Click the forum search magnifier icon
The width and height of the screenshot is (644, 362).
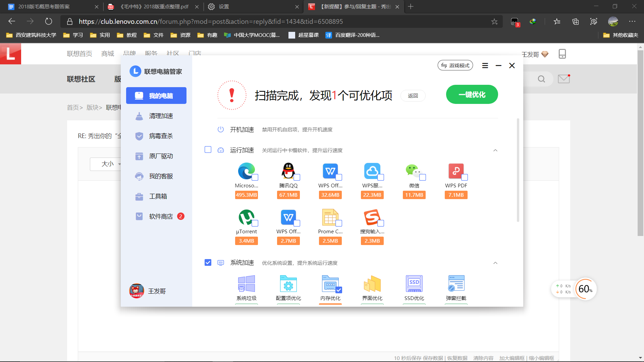(541, 79)
